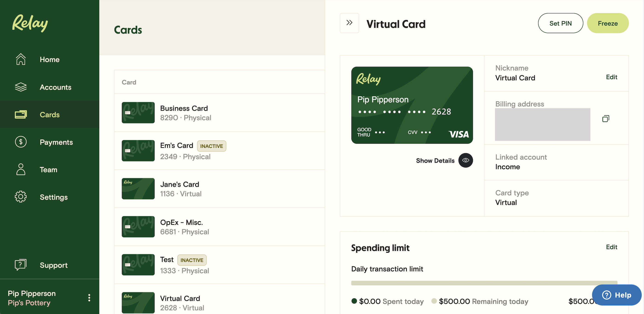Screen dimensions: 644x314
Task: Copy the billing address with copy icon
Action: [x=606, y=119]
